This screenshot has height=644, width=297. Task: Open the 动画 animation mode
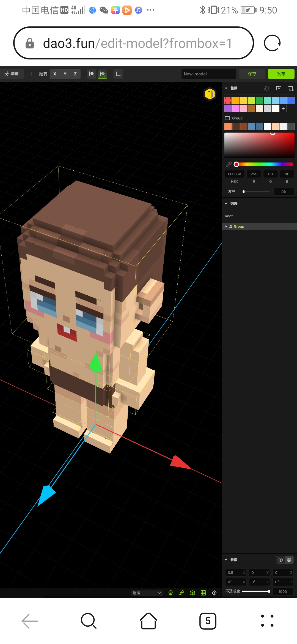click(x=12, y=74)
